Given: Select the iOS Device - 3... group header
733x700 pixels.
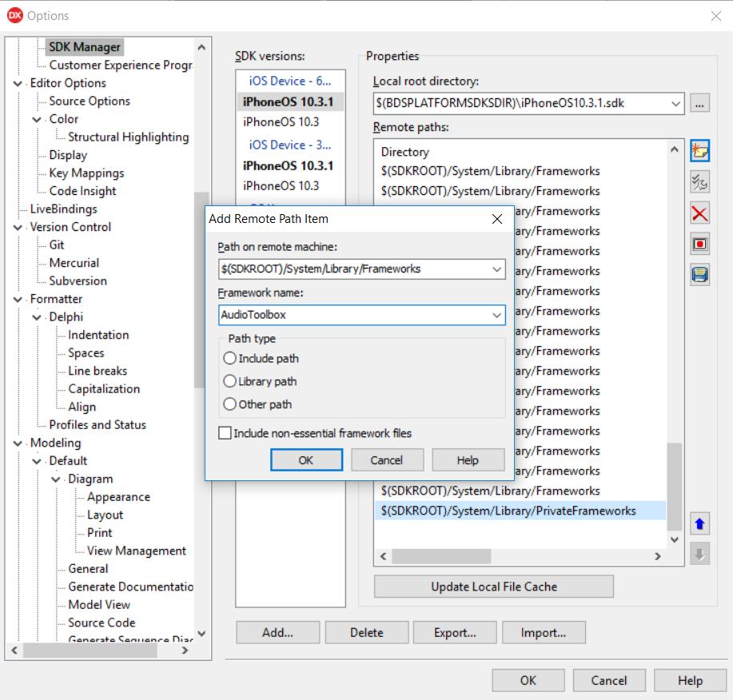Looking at the screenshot, I should coord(290,145).
